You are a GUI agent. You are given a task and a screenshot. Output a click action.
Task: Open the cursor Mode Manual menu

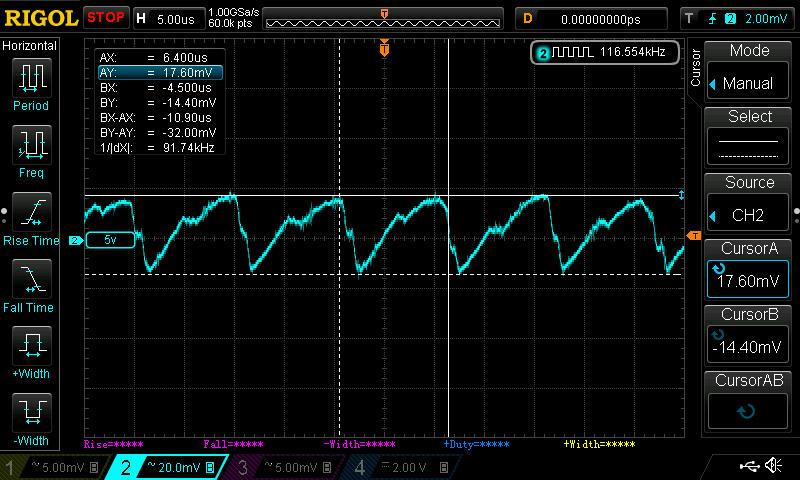point(750,72)
